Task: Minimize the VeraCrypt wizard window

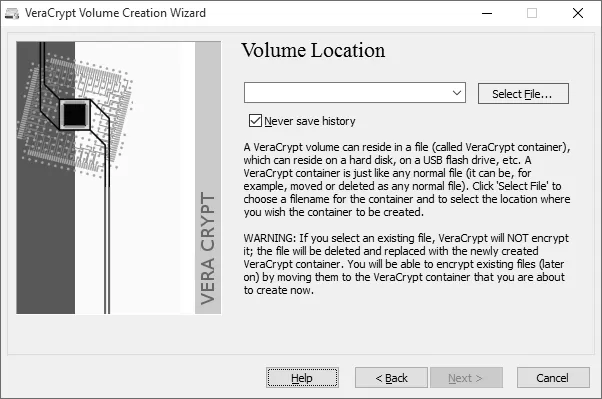Action: click(x=487, y=13)
